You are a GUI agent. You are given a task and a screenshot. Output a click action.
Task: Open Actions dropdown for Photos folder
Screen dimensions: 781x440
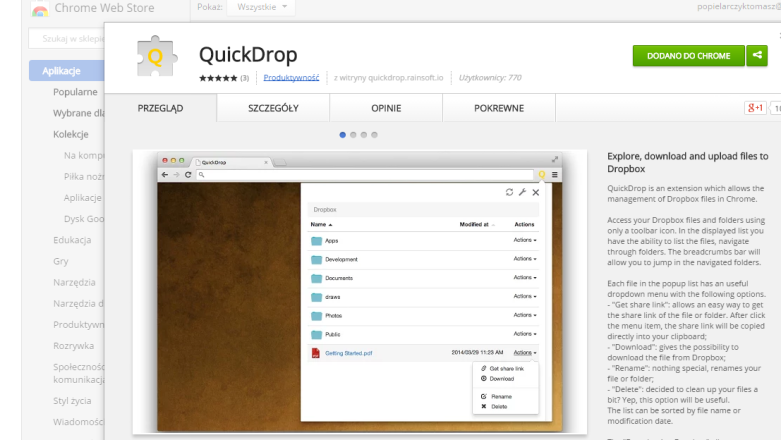[525, 315]
